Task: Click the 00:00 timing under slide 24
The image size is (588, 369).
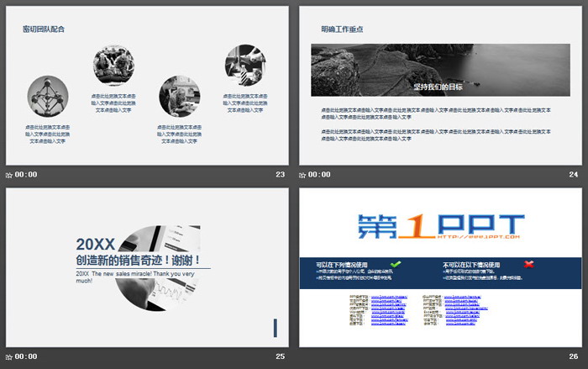Action: (x=319, y=175)
